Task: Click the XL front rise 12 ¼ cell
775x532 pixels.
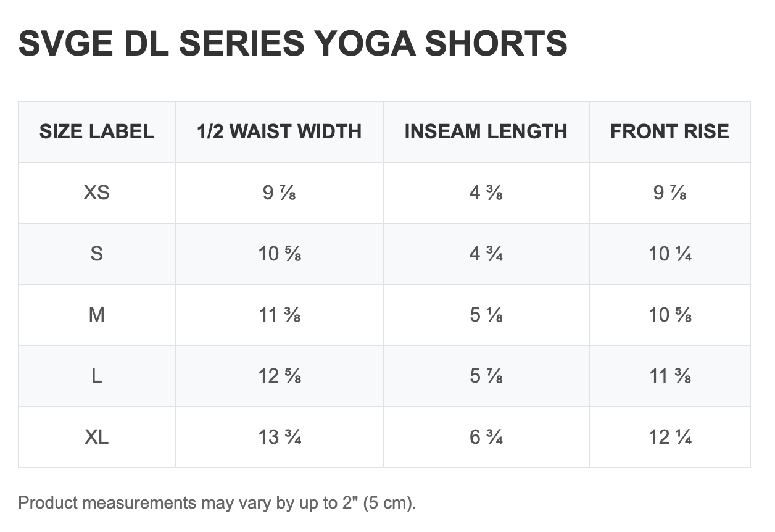Action: point(669,437)
